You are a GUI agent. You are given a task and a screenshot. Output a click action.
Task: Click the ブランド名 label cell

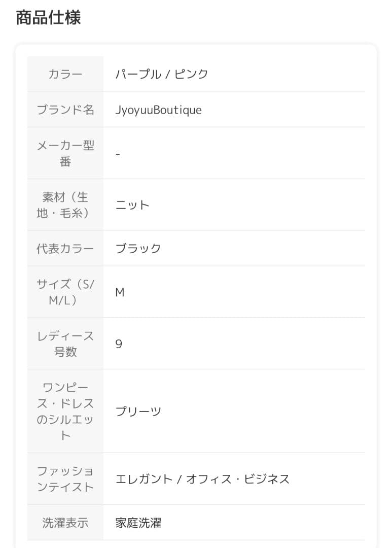pos(65,110)
